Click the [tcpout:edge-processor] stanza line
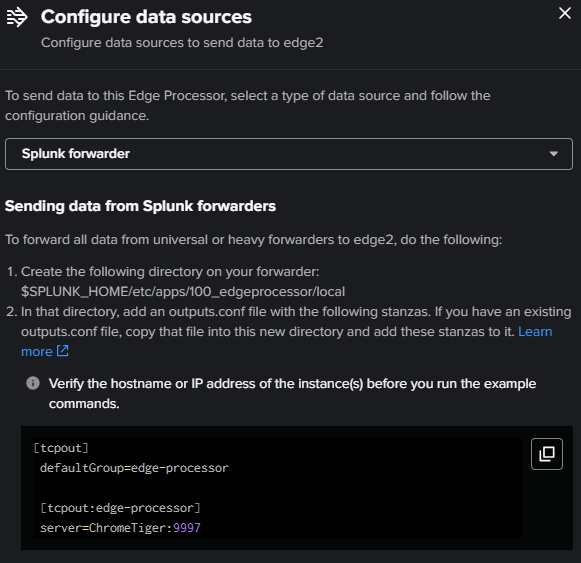The image size is (581, 563). 120,508
